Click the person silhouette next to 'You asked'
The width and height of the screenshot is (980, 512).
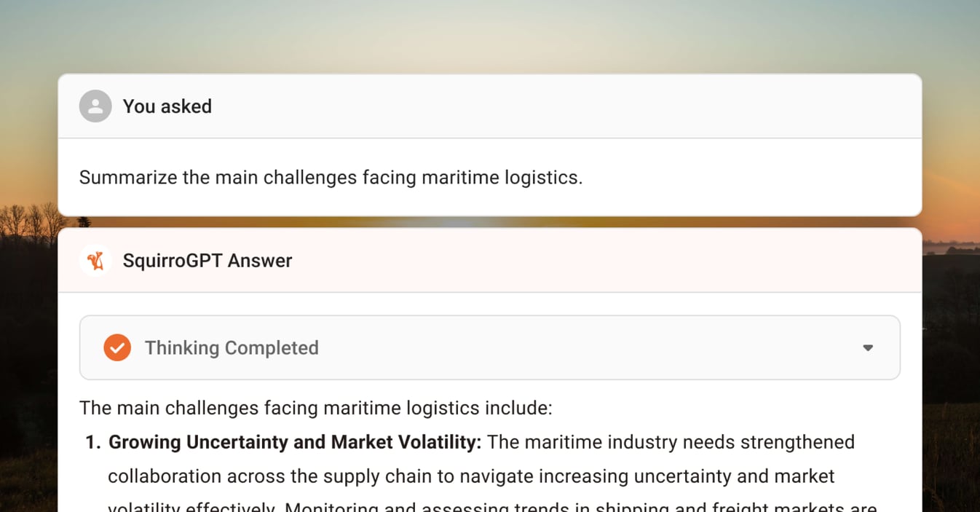click(95, 106)
